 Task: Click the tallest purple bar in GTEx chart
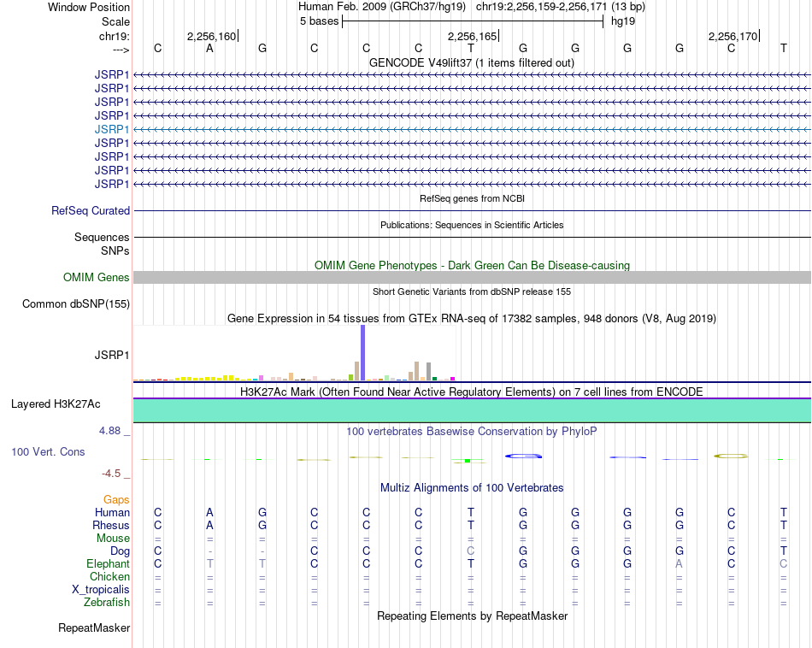click(363, 353)
